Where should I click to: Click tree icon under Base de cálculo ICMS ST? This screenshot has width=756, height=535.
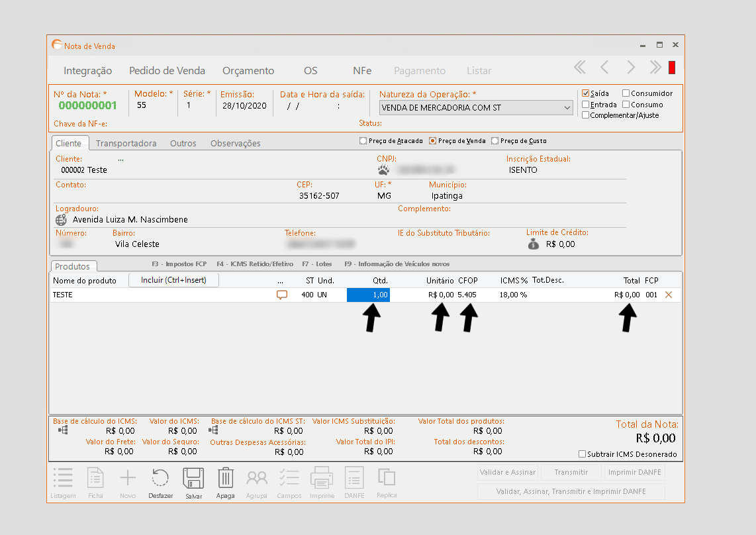click(x=213, y=430)
